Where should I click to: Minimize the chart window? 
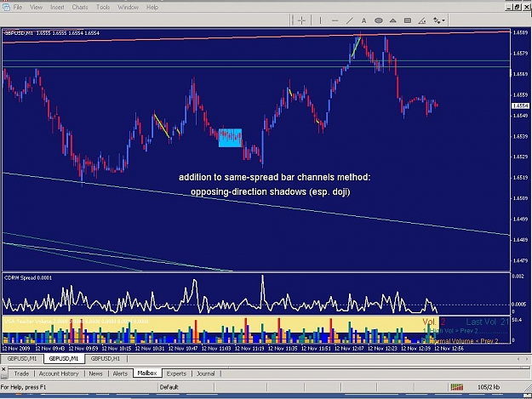tap(508, 7)
